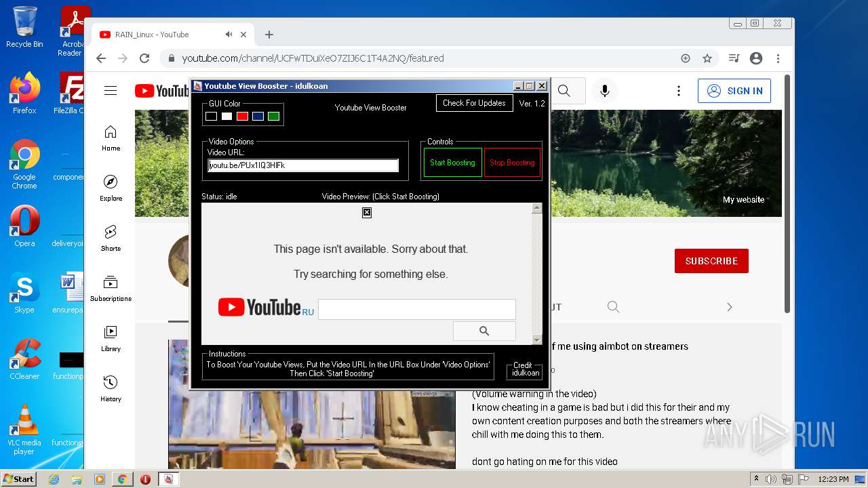Open Subscriptions in YouTube sidebar
The image size is (868, 488).
[111, 289]
